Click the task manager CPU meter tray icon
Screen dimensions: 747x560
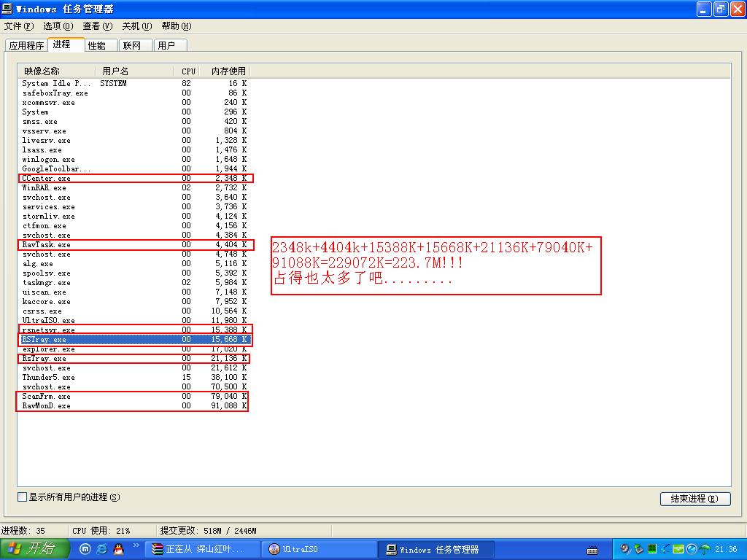tap(652, 549)
